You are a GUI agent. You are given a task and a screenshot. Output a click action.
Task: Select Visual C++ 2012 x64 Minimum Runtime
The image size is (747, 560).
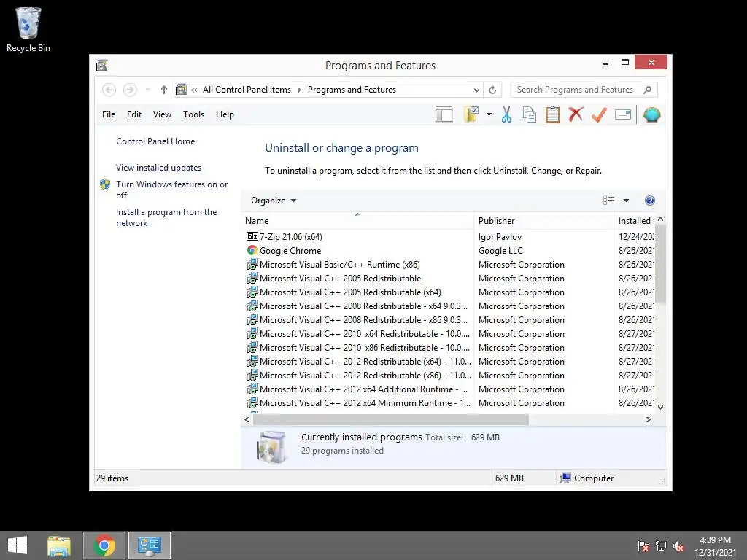pos(365,402)
